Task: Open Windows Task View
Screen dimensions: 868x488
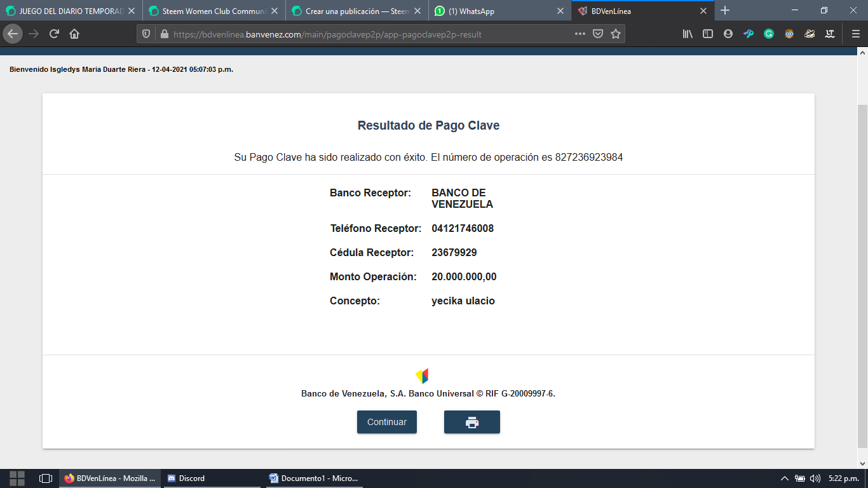Action: [x=45, y=478]
